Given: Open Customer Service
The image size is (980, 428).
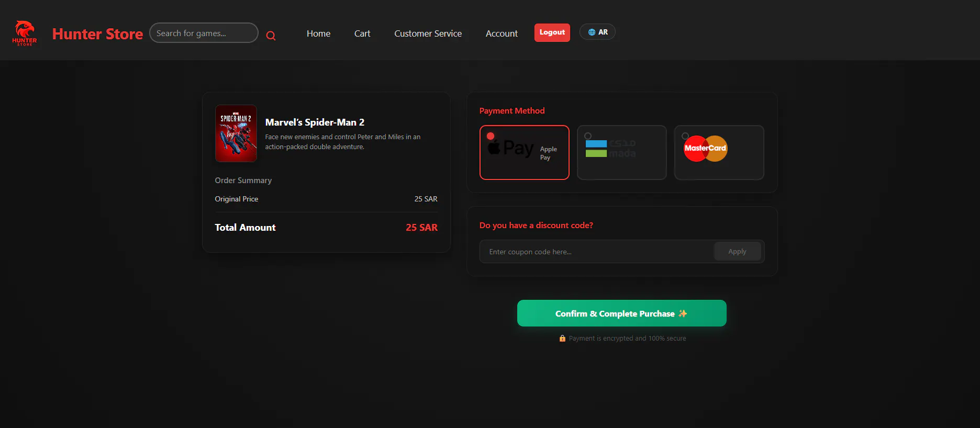Looking at the screenshot, I should coord(428,33).
